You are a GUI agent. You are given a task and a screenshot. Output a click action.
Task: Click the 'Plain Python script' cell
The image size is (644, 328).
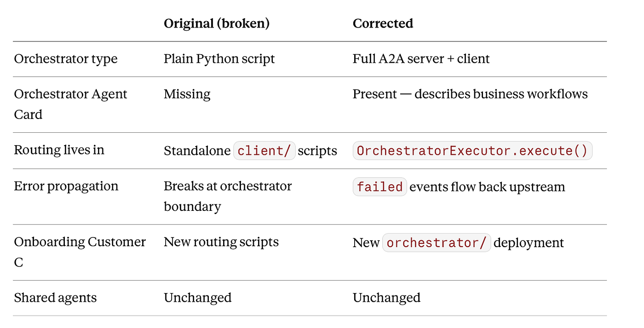[219, 59]
